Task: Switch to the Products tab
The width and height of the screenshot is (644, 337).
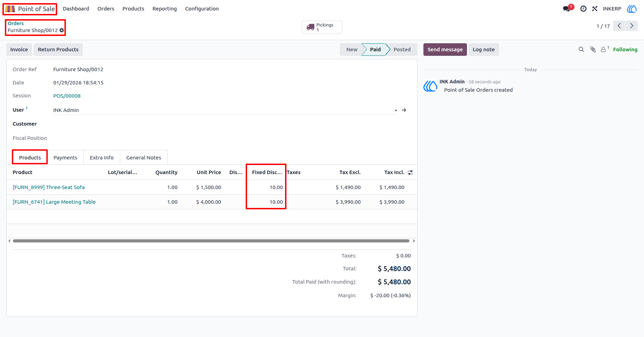Action: 30,158
